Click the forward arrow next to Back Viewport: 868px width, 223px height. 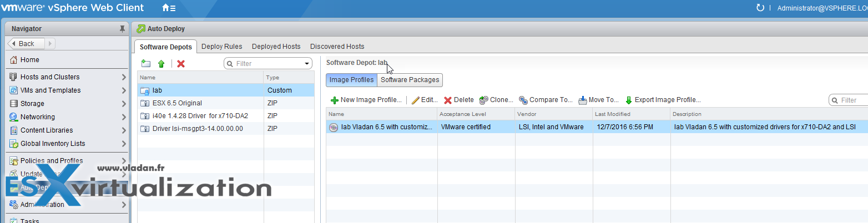pyautogui.click(x=49, y=43)
